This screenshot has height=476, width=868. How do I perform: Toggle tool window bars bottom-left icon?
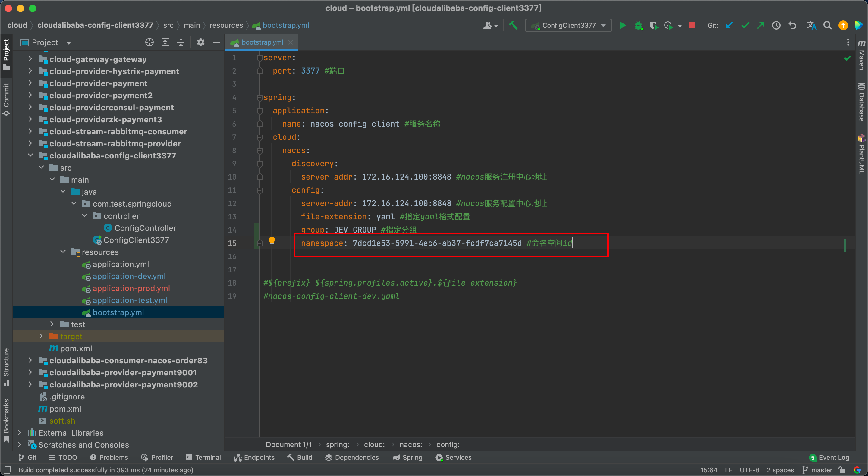8,470
